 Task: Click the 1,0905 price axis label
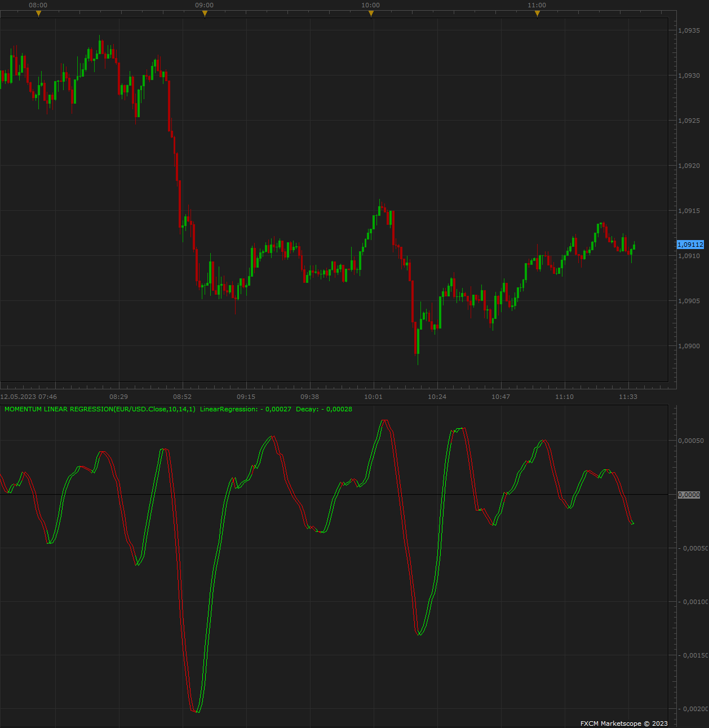tap(689, 301)
